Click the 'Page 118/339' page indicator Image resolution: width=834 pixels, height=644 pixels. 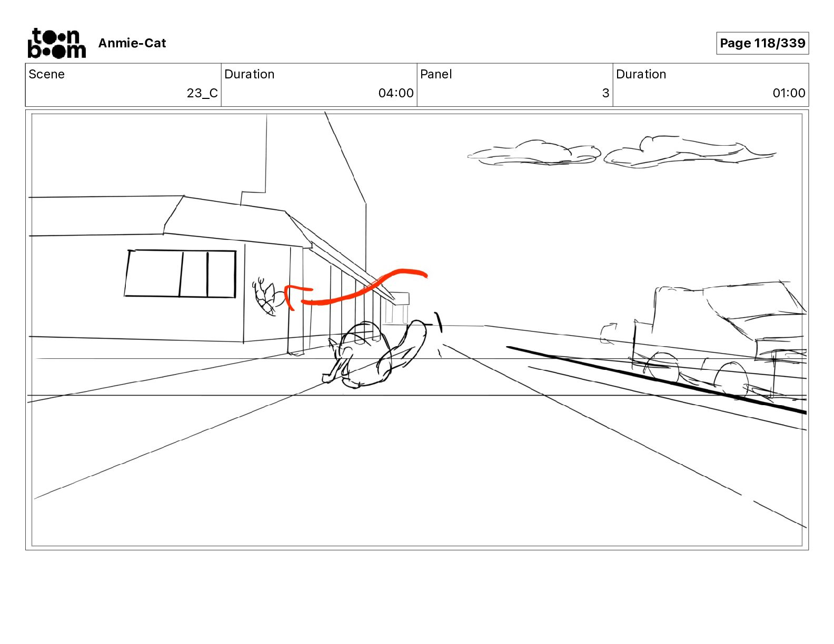[x=762, y=43]
